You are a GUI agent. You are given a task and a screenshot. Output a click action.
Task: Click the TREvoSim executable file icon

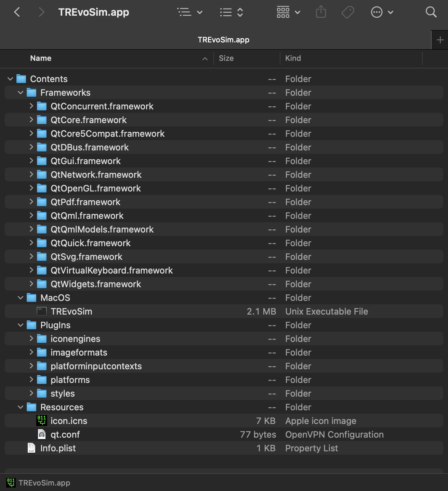tap(42, 311)
